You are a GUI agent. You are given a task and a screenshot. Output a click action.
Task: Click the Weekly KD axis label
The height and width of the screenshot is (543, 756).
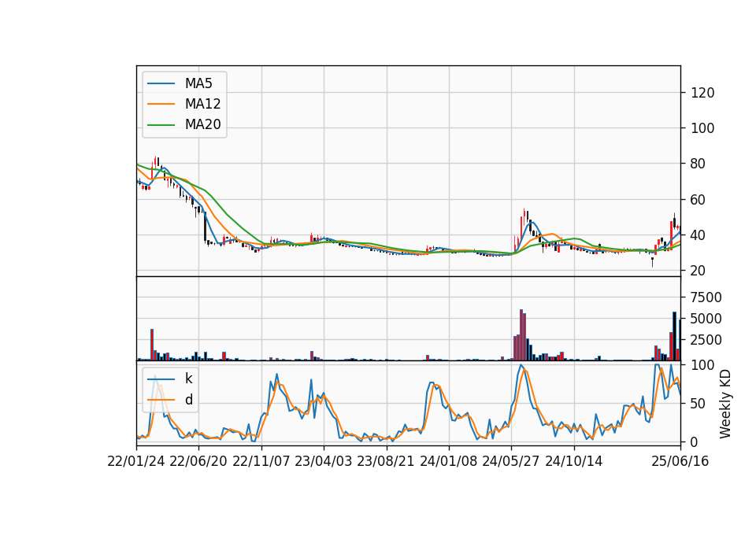(x=725, y=404)
